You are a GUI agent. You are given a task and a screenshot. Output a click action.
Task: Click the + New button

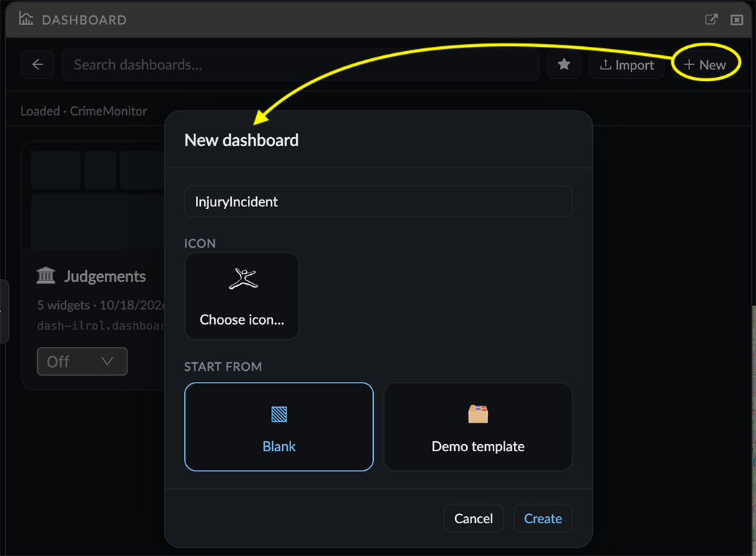705,64
